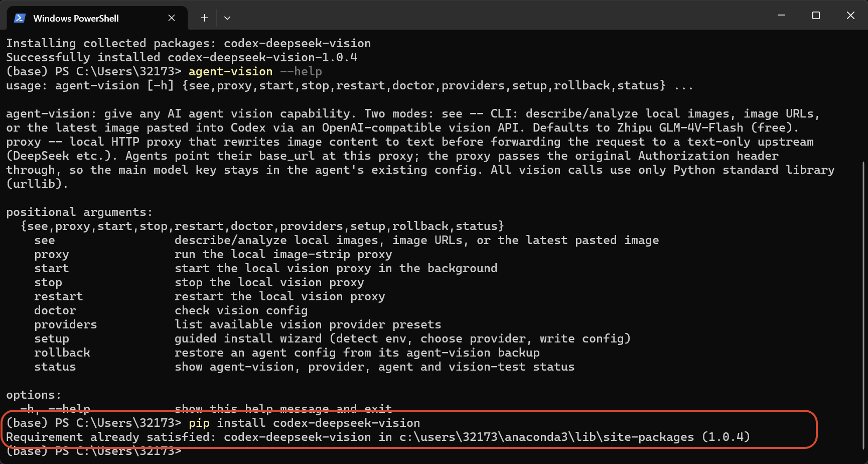Click 'Requirement already satisfied:' text
Viewport: 868px width, 464px height.
coord(111,437)
